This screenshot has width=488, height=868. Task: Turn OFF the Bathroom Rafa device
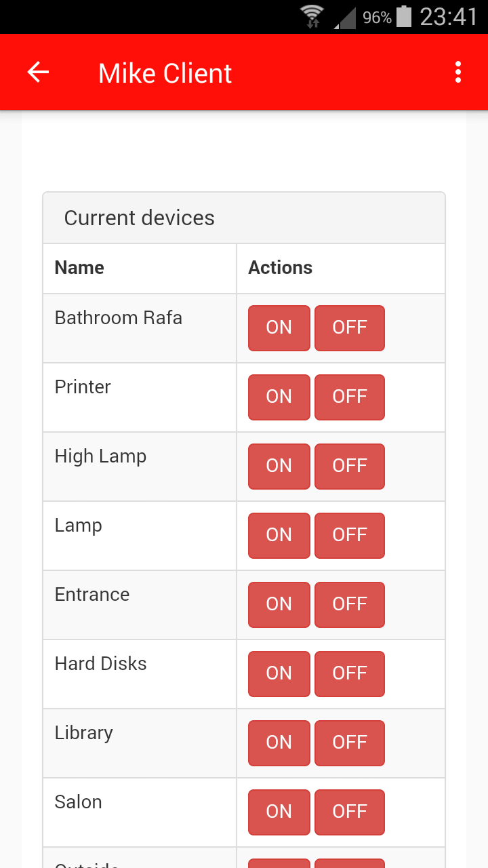pos(350,328)
